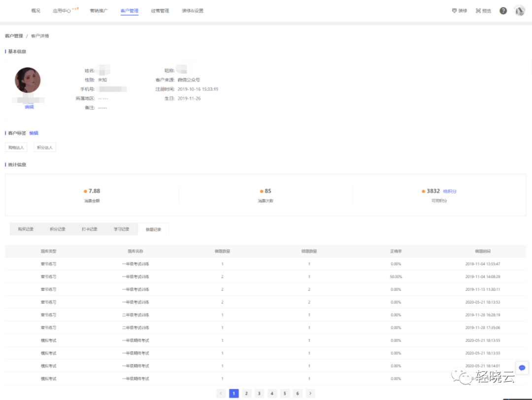Click the previous page left arrow

click(x=221, y=393)
